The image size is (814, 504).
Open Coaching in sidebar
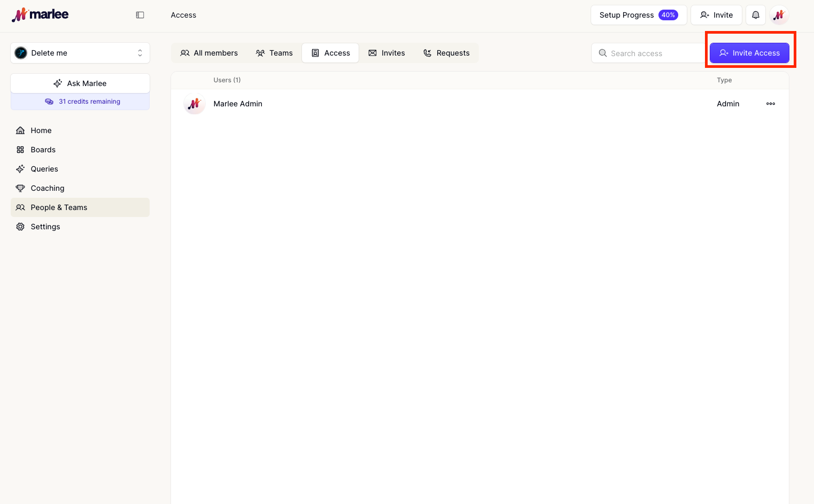pos(80,188)
